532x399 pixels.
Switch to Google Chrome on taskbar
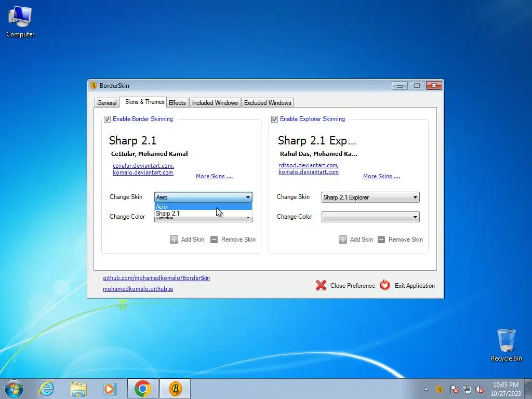click(x=143, y=389)
